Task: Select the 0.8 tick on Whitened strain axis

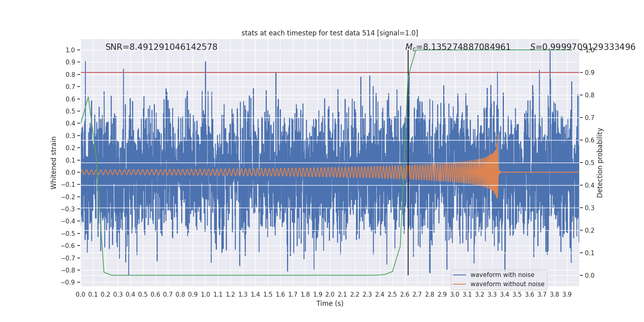Action: tap(70, 74)
